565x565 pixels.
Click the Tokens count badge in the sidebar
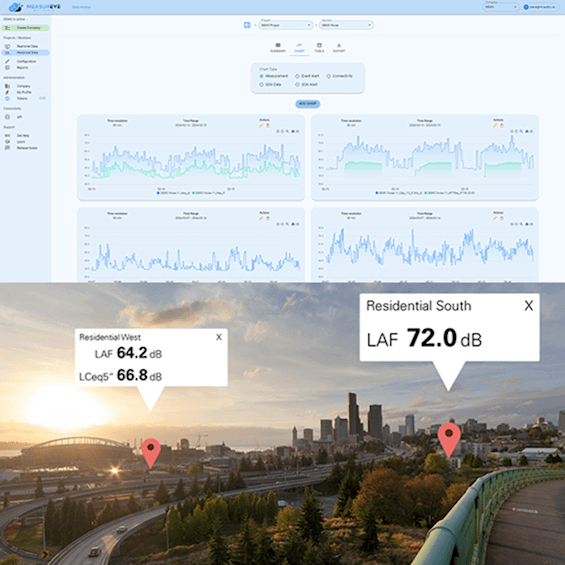pos(42,98)
